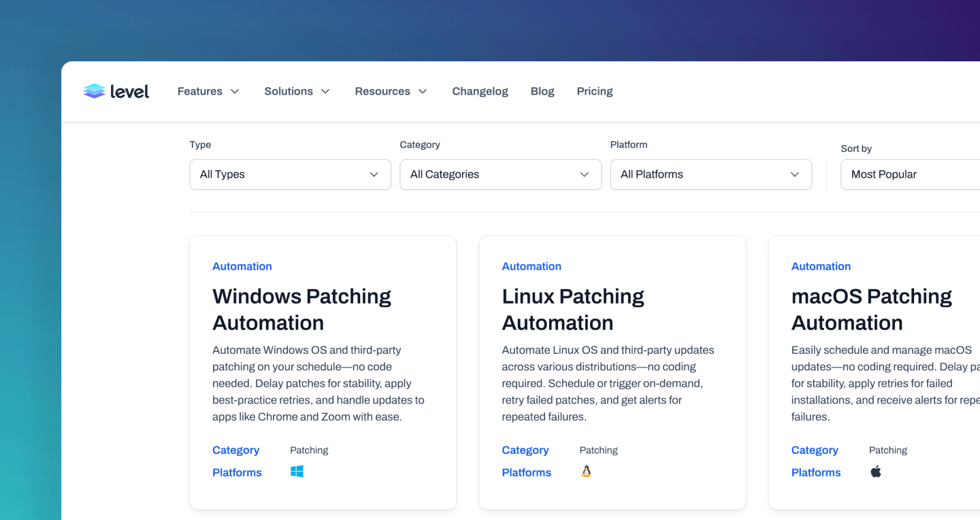Open Linux Patching Automation card title
The height and width of the screenshot is (520, 980).
click(573, 310)
